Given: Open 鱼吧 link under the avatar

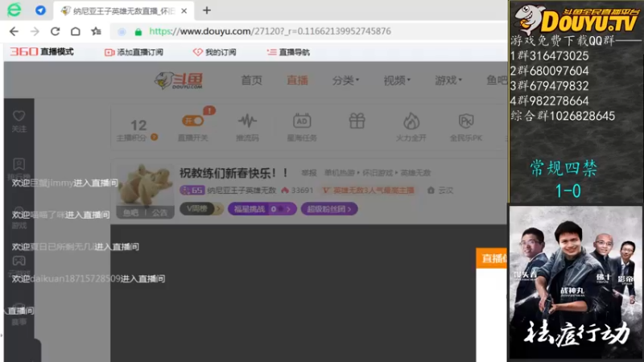Looking at the screenshot, I should (130, 212).
